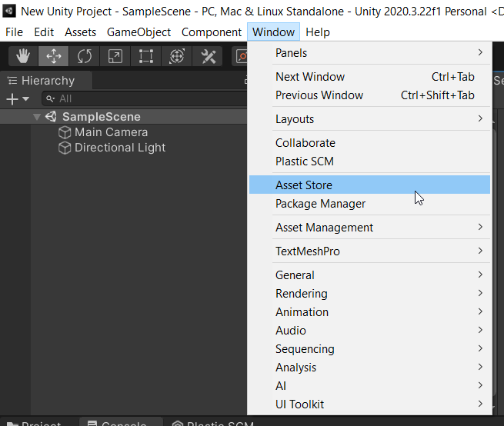Select the Rect tool
The height and width of the screenshot is (426, 504).
tap(146, 56)
